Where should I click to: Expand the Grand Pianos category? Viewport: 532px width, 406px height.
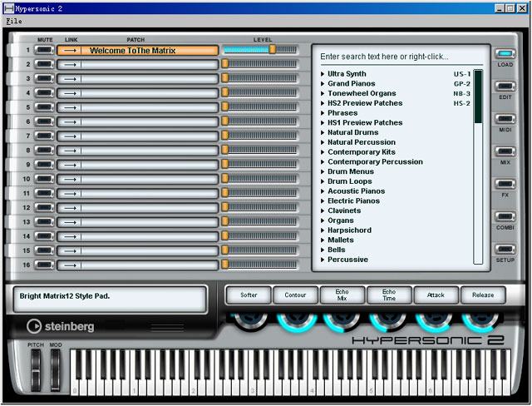[323, 84]
